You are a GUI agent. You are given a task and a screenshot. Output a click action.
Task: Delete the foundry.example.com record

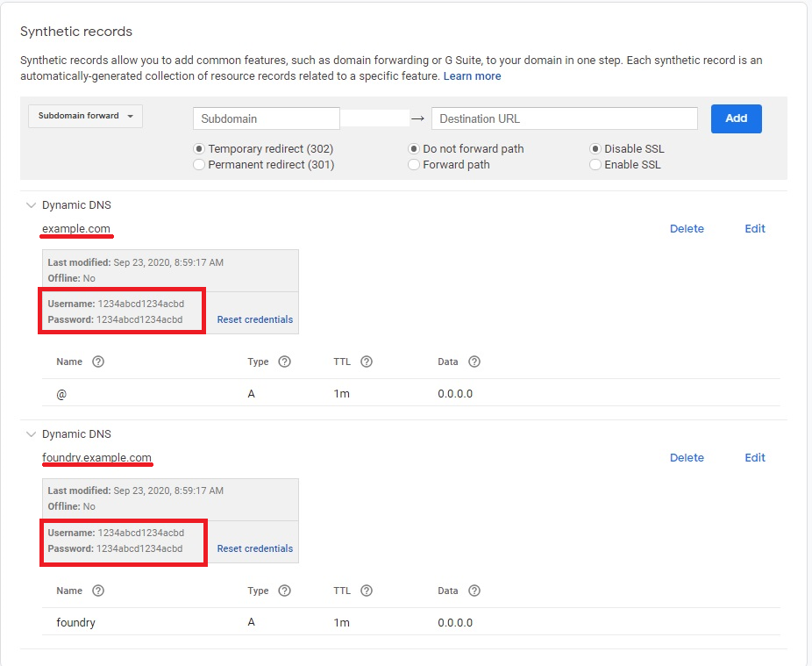tap(687, 457)
